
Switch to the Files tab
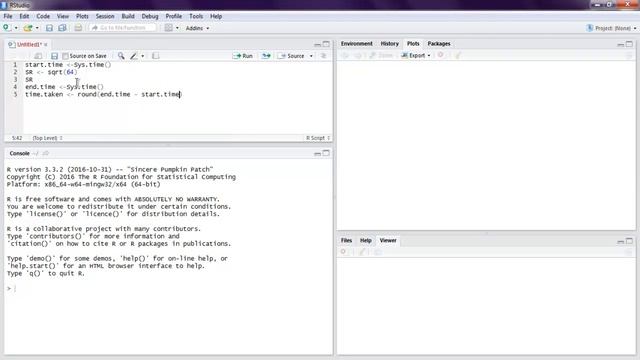[346, 240]
